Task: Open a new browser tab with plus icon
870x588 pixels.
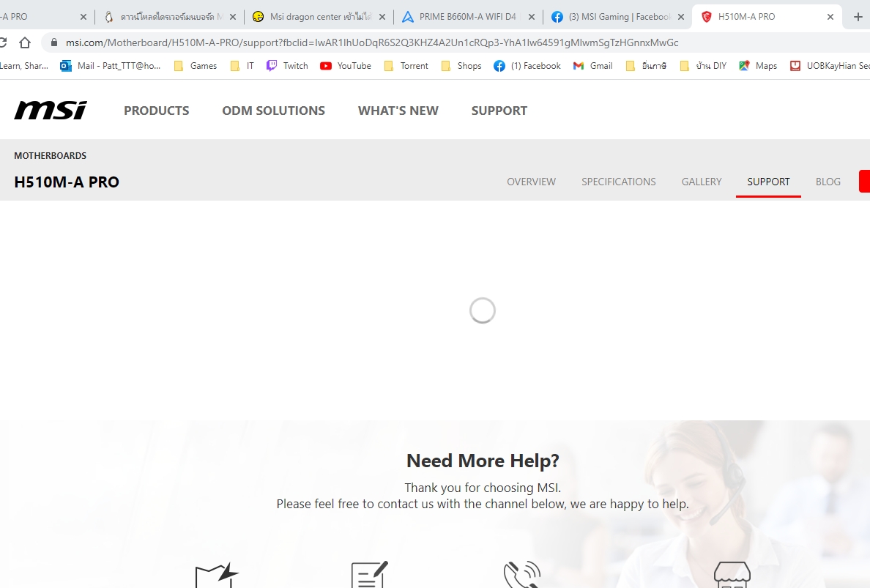Action: pyautogui.click(x=858, y=17)
